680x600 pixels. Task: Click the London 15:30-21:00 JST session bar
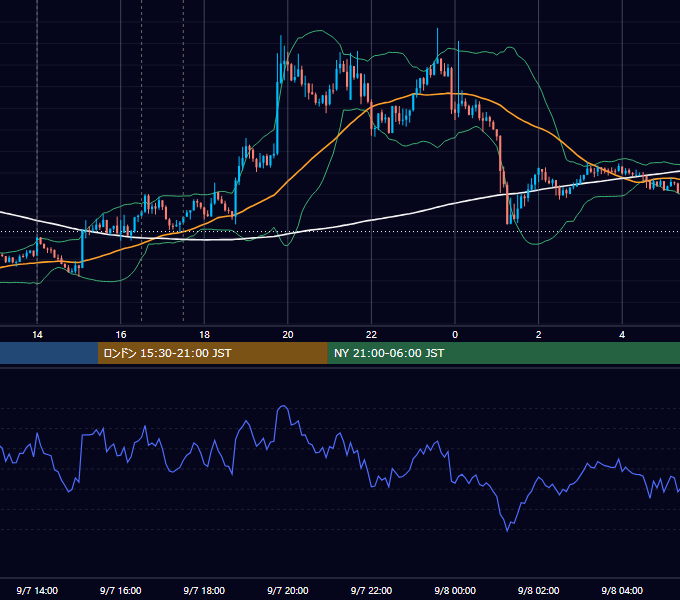(212, 353)
